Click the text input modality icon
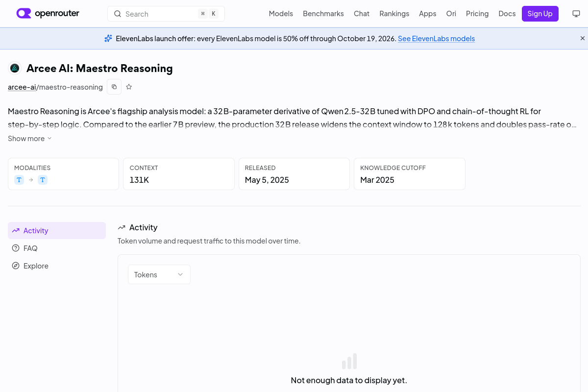 click(x=19, y=180)
